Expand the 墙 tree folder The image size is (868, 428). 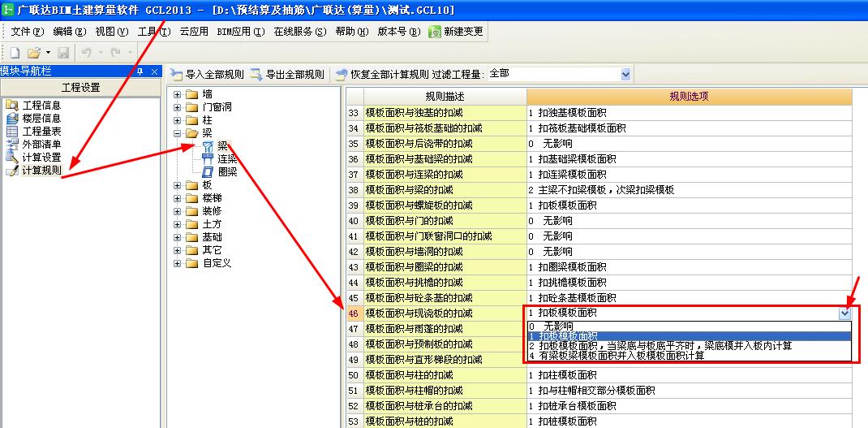click(x=177, y=94)
